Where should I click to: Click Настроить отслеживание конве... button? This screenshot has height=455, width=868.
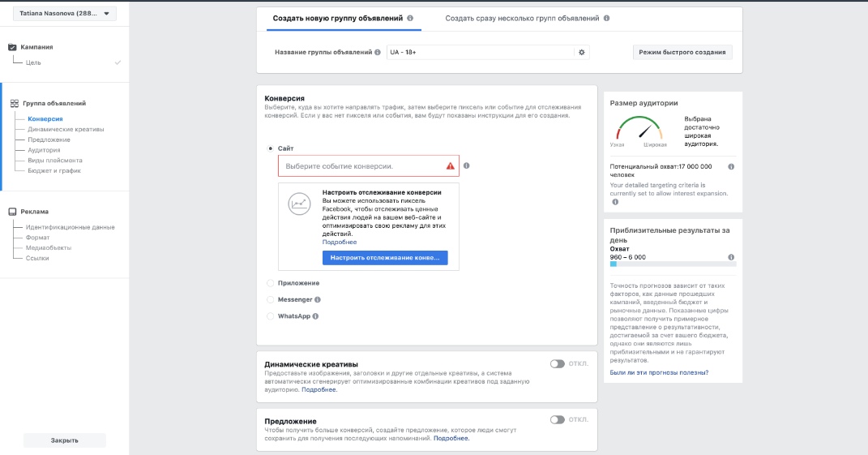click(385, 258)
